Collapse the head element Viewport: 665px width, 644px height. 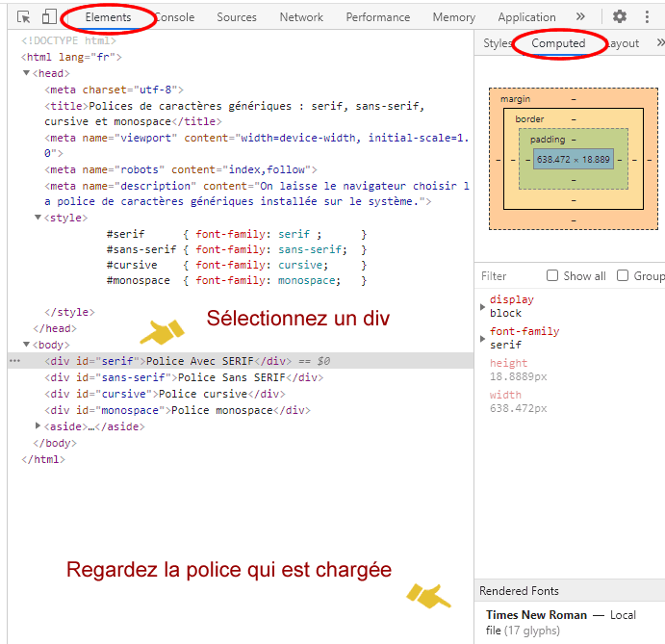point(26,73)
